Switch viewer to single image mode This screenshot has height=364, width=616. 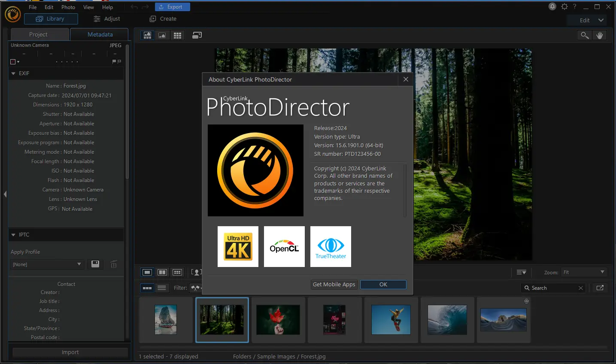tap(162, 35)
